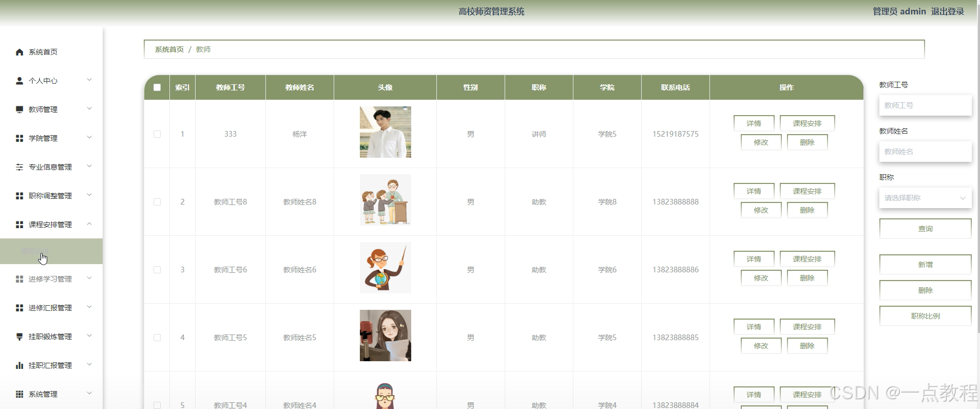Check the row checkbox for teacher 杨洋
This screenshot has height=409, width=980.
[x=157, y=134]
